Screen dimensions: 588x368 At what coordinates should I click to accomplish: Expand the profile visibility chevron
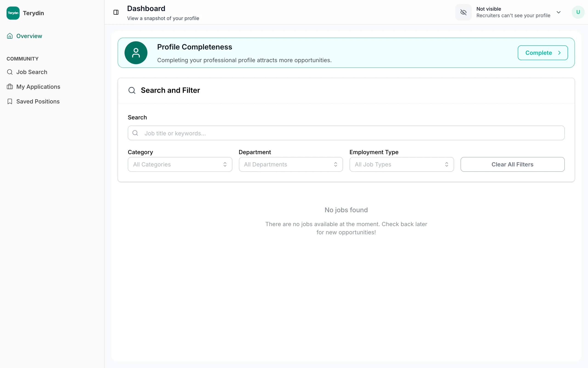click(x=559, y=12)
